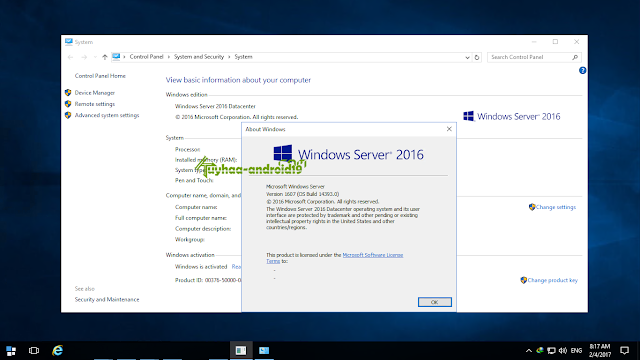Image resolution: width=640 pixels, height=360 pixels.
Task: Click the 'Windows is activated' text
Action: (x=201, y=267)
